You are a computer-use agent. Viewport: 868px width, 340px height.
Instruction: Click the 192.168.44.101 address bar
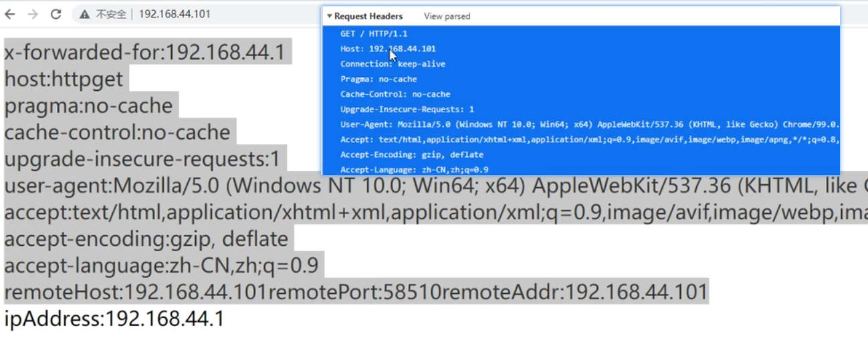175,14
